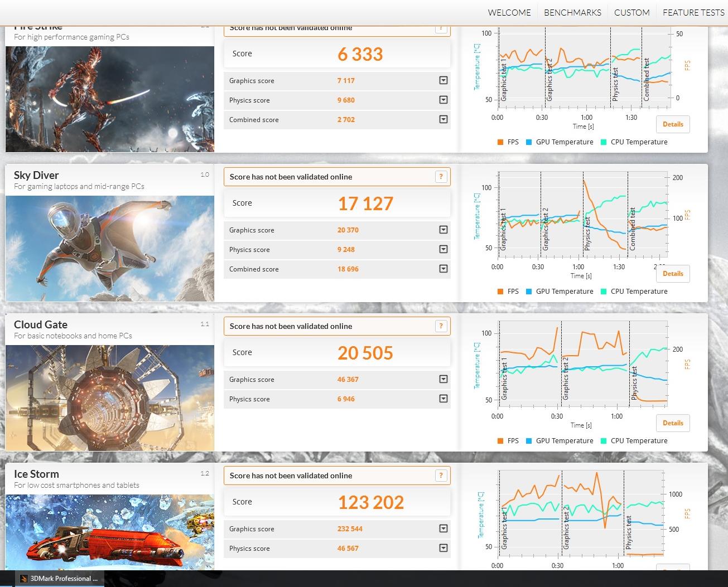
Task: Toggle GPU Temperature legend in Cloud Gate chart
Action: [x=560, y=441]
